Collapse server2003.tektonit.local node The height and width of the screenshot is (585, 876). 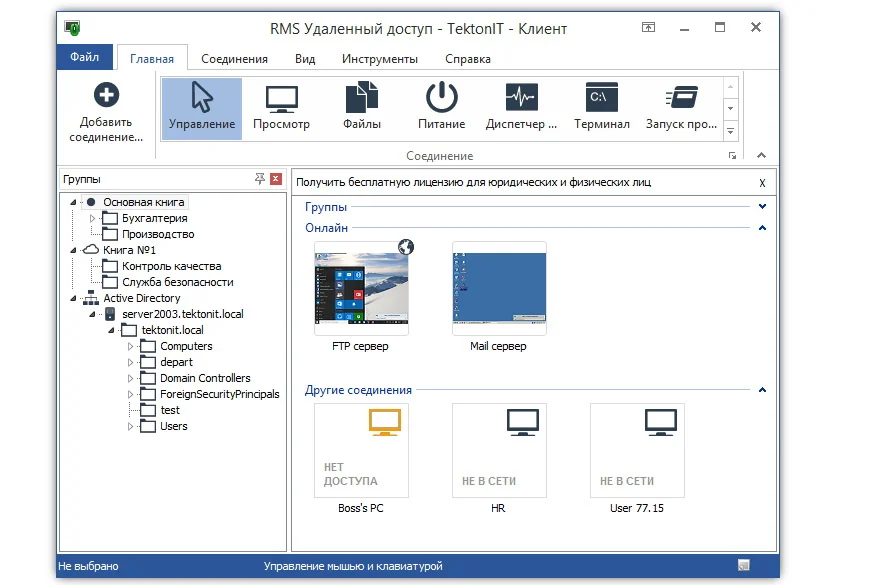coord(92,315)
